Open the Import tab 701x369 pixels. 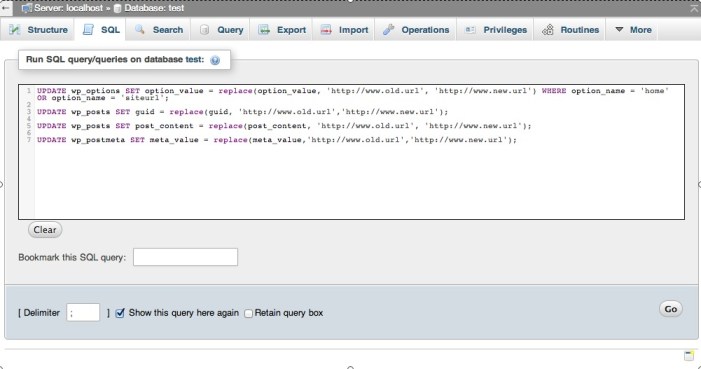point(344,30)
